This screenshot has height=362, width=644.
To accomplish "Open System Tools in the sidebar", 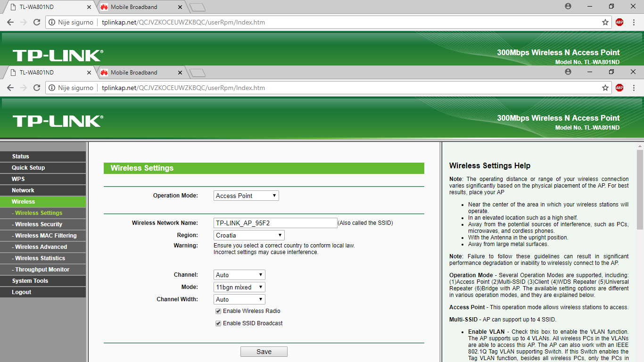I will (43, 281).
